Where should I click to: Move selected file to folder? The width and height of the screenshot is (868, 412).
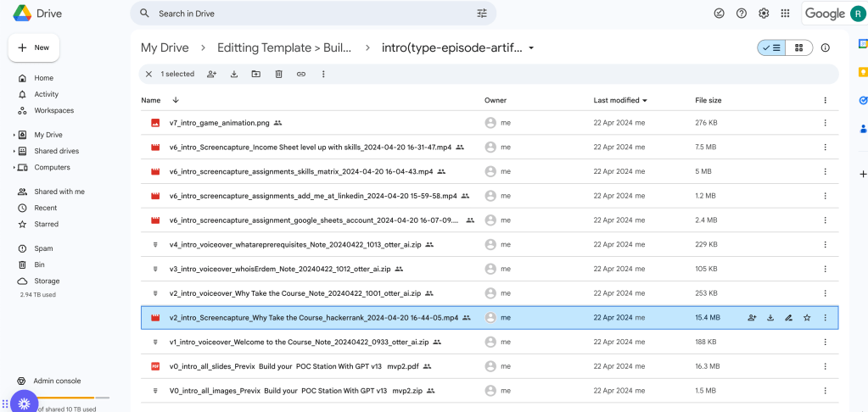(255, 74)
